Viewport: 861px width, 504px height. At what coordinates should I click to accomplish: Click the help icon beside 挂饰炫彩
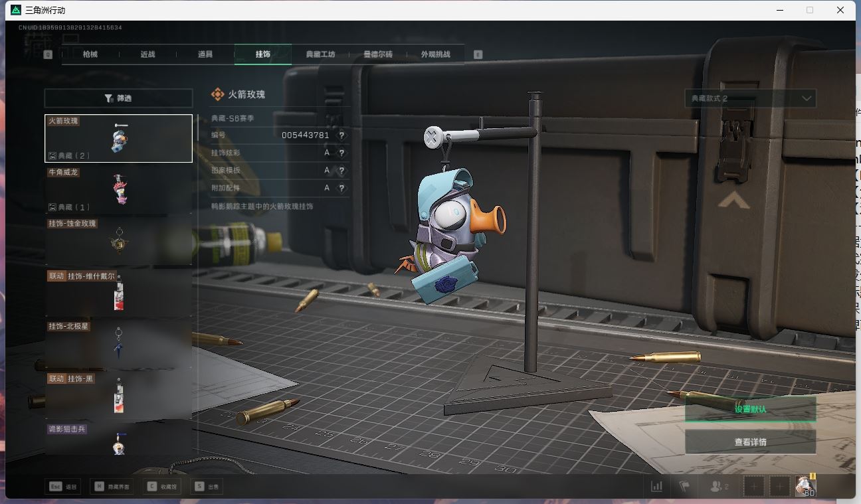[341, 153]
